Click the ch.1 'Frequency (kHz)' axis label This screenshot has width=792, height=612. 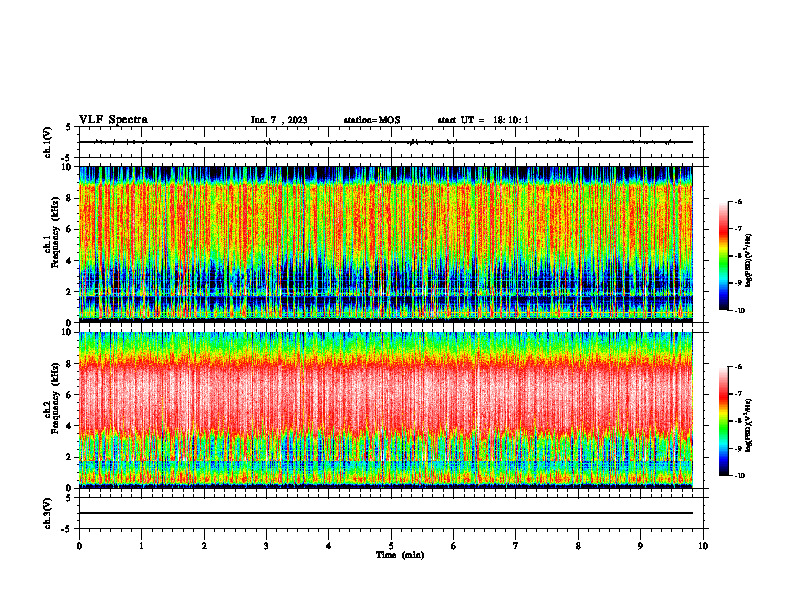tap(56, 233)
